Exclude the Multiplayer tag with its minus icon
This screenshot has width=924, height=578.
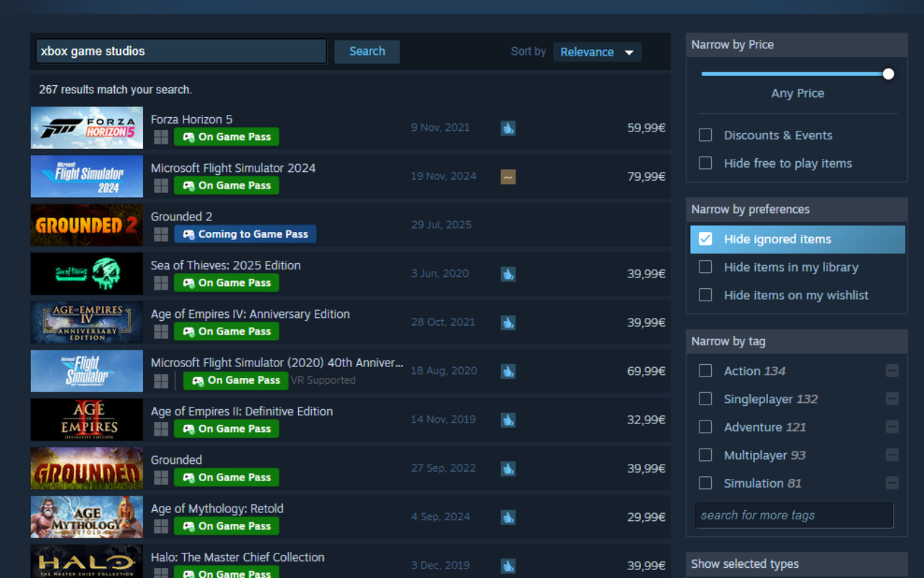[892, 455]
